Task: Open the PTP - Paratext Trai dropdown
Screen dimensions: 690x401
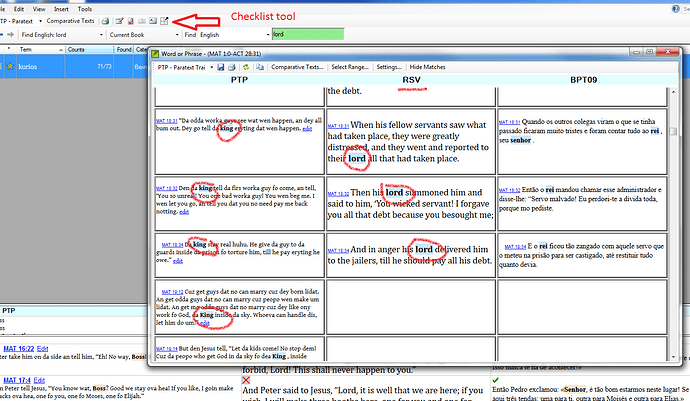Action: (212, 67)
